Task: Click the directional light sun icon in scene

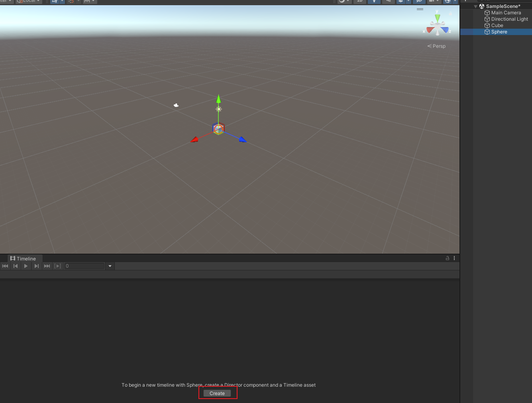Action: (219, 109)
